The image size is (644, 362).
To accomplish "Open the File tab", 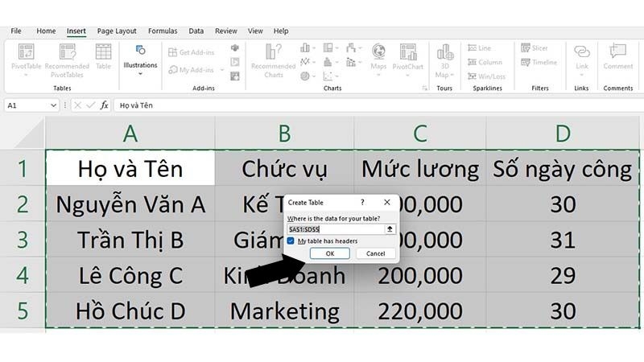I will point(16,31).
